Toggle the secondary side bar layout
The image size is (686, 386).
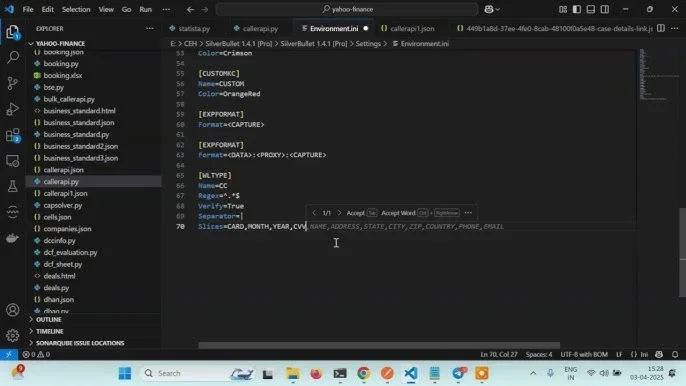point(605,9)
